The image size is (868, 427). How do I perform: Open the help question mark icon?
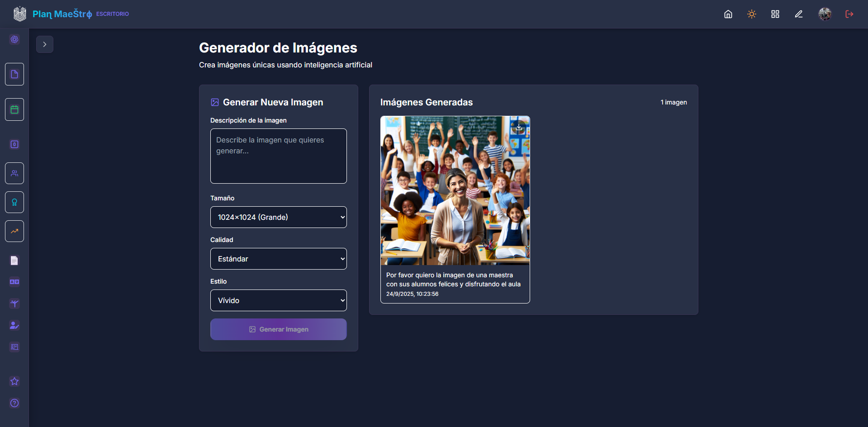coord(14,403)
